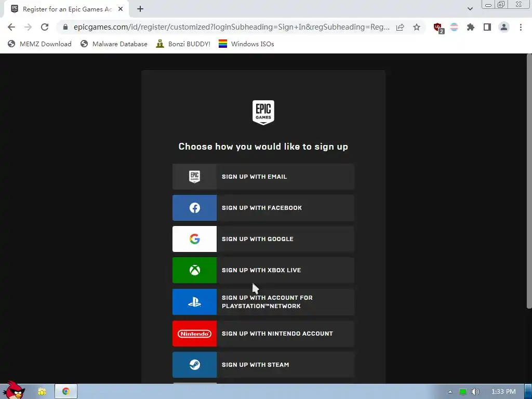Open the striped flag extension icon

pos(454,27)
